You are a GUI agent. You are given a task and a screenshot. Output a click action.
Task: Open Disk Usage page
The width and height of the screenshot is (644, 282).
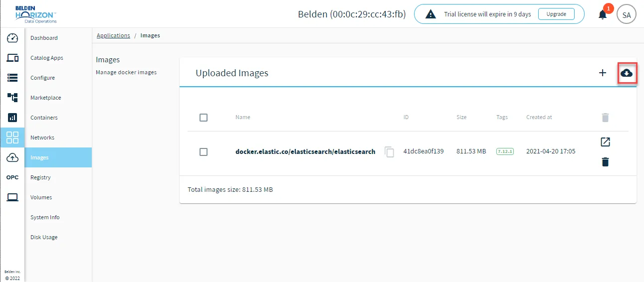[58, 237]
